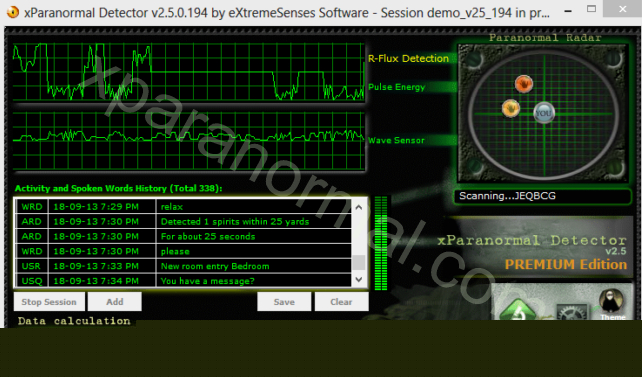Clear the activity history list
Screen dimensions: 642x377
coord(341,302)
